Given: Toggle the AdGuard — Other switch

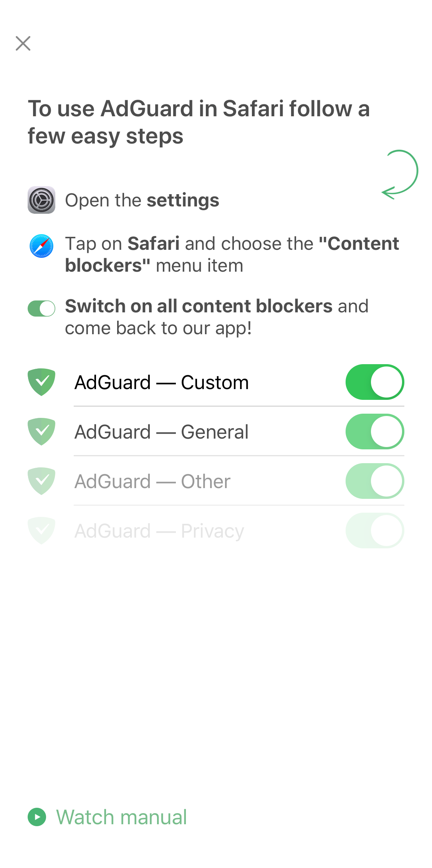Looking at the screenshot, I should pyautogui.click(x=375, y=481).
